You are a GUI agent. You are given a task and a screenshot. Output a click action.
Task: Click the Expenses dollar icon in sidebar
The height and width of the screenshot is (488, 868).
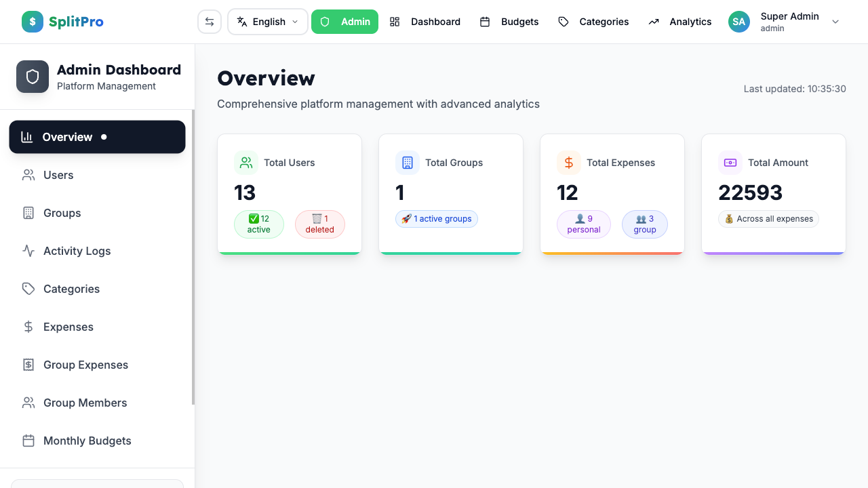coord(28,327)
